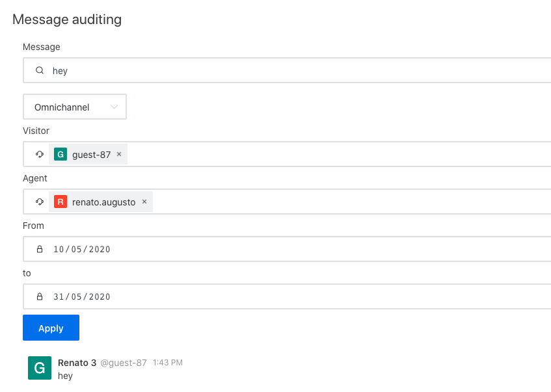Click the Message search box containing hey
551x392 pixels.
pyautogui.click(x=195, y=69)
